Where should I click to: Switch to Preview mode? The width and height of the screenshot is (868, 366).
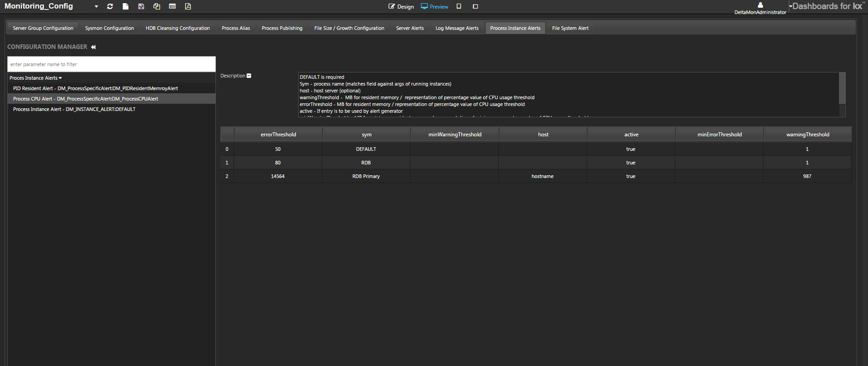pyautogui.click(x=434, y=6)
